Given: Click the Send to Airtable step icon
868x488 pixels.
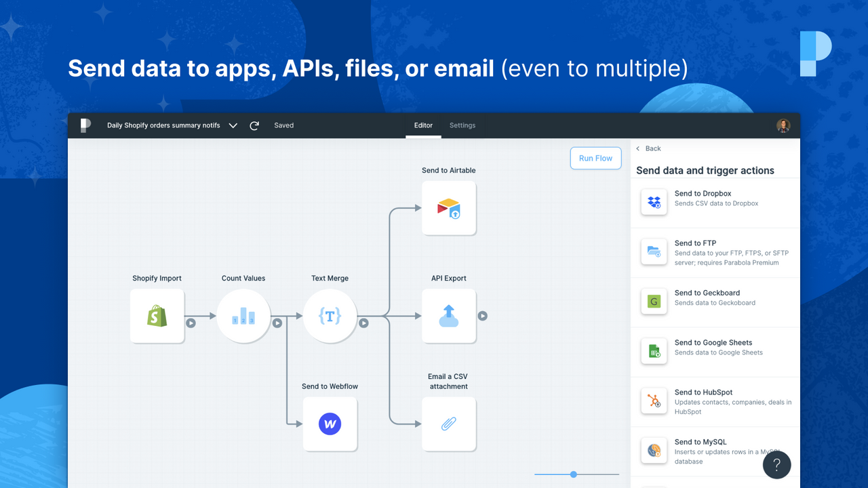Looking at the screenshot, I should [x=448, y=208].
